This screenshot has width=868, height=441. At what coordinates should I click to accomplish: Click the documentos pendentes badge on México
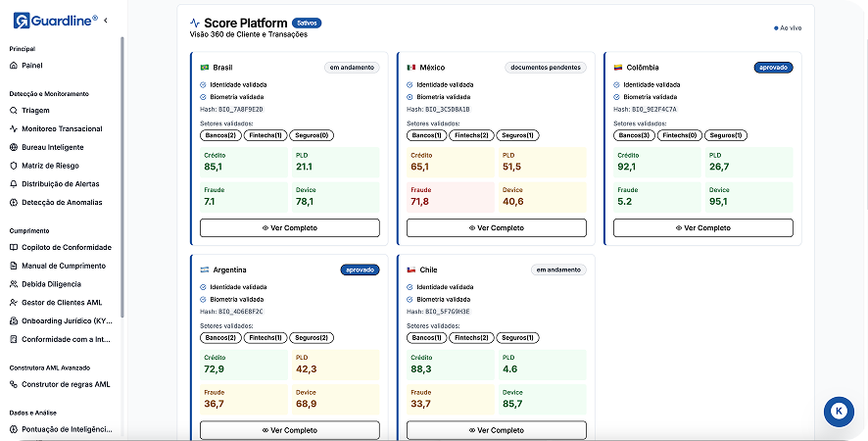[545, 68]
